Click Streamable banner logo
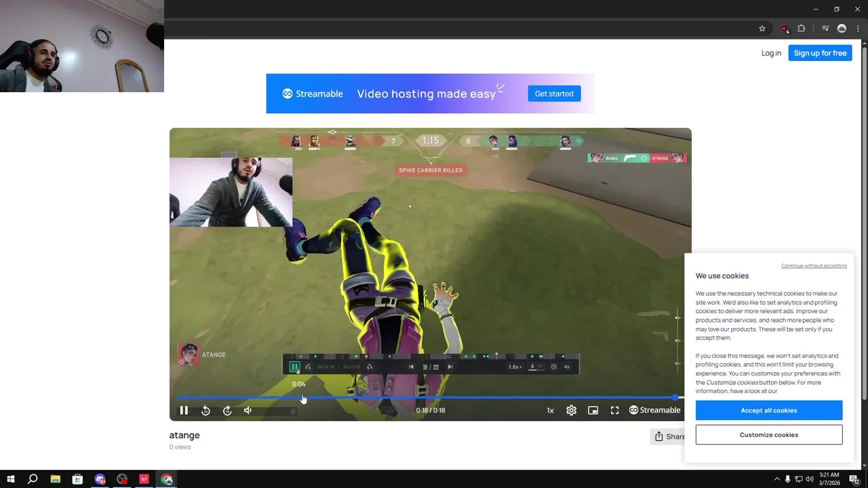868x488 pixels. pos(313,94)
